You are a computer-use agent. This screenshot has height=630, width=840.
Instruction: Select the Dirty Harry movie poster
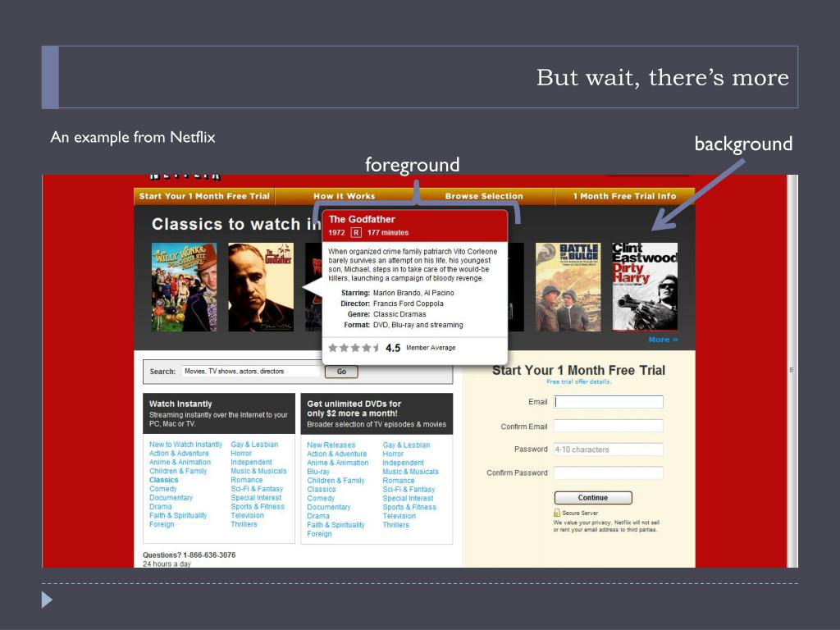tap(645, 287)
